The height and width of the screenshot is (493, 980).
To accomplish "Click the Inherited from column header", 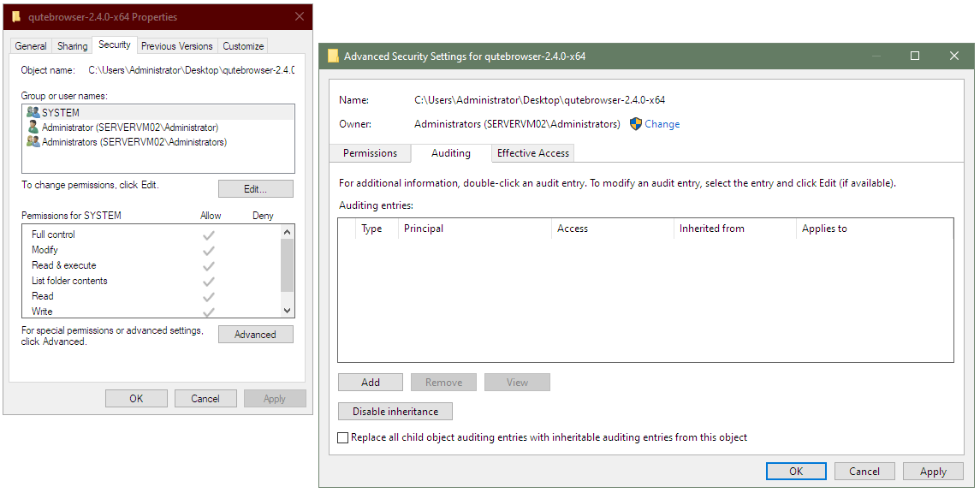I will tap(735, 229).
